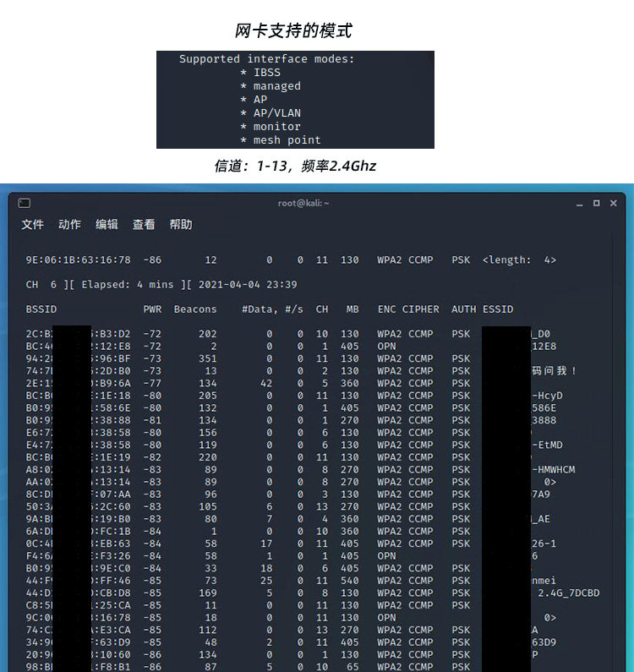Click the <length: 4> ESSID entry
This screenshot has height=672, width=634.
click(519, 260)
